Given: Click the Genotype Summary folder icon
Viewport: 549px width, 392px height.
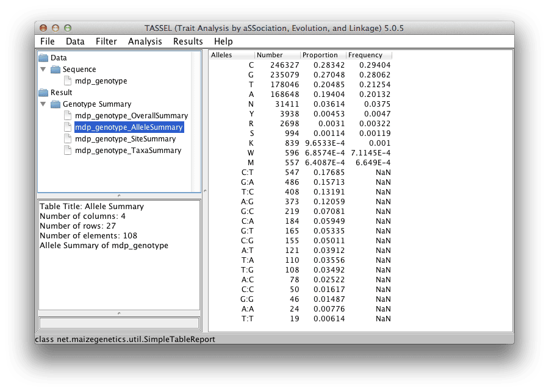Looking at the screenshot, I should pos(56,104).
